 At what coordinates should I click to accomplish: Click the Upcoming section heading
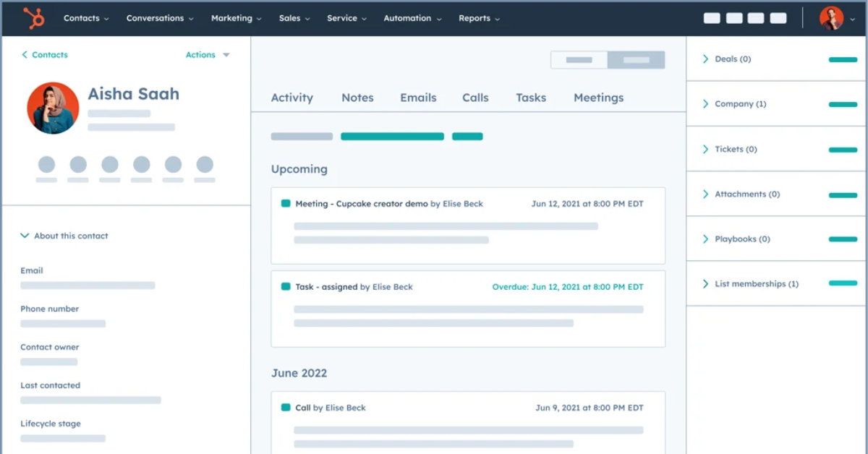(299, 169)
